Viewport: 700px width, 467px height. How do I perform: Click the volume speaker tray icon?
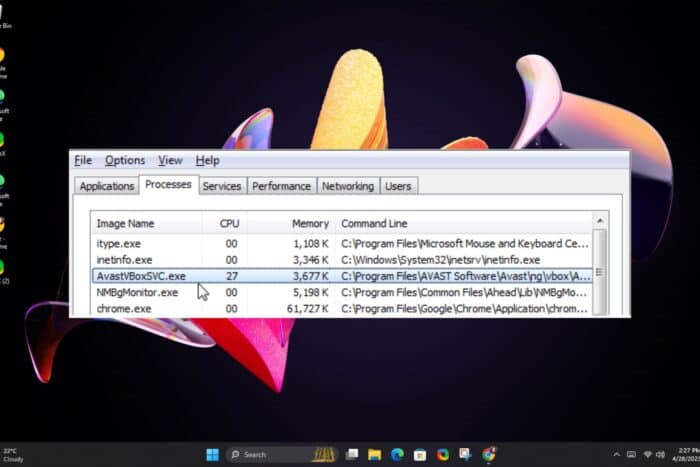[x=661, y=454]
